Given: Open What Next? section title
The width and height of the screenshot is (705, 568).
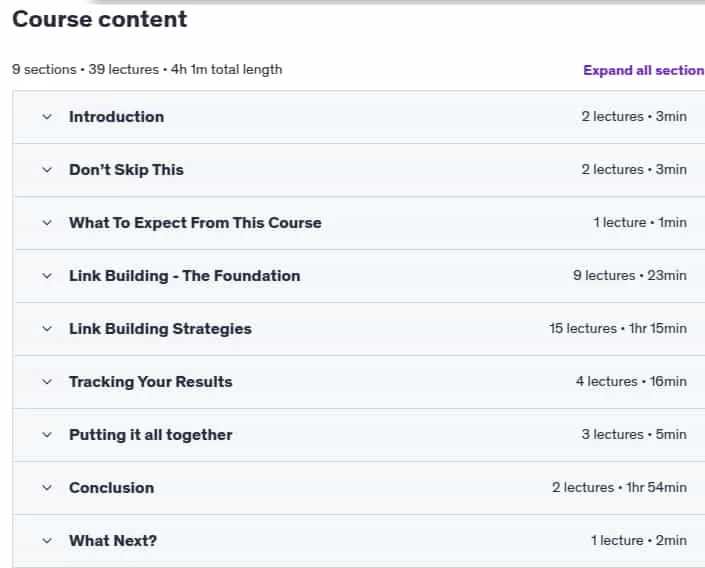Looking at the screenshot, I should (x=113, y=541).
